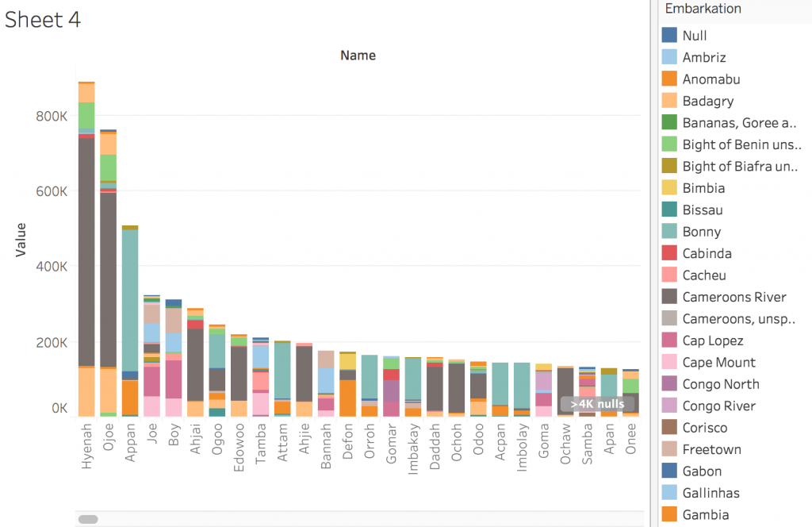Click the Cabinda red legend swatch
This screenshot has height=527, width=812.
click(669, 254)
